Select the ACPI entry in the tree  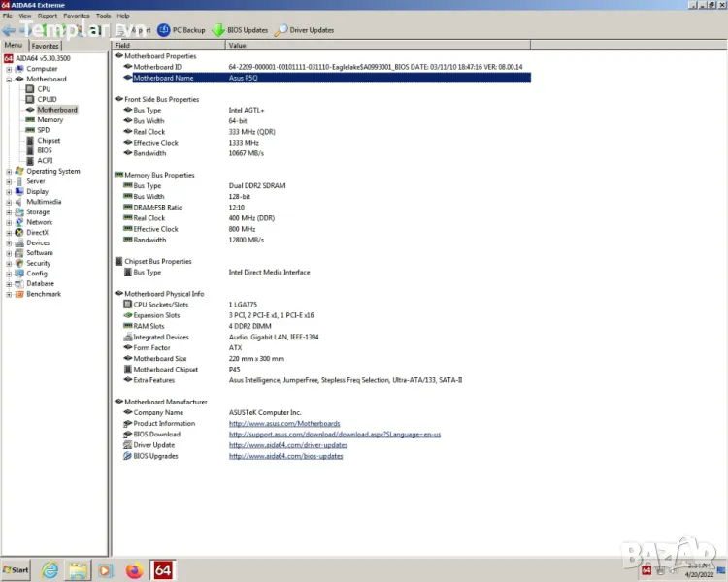click(45, 161)
